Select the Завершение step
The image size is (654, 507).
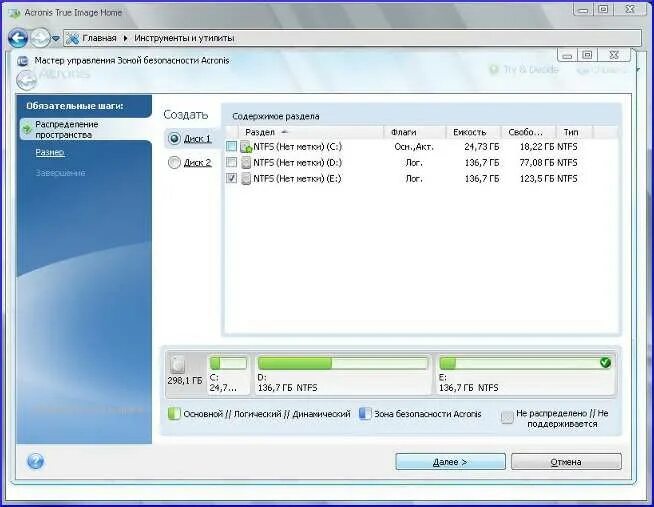[60, 173]
